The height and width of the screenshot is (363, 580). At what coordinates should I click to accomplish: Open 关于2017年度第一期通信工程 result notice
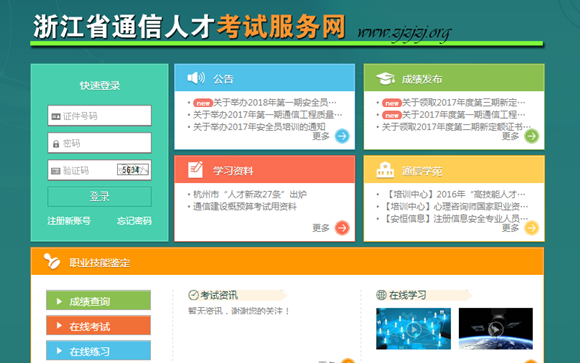click(x=463, y=115)
